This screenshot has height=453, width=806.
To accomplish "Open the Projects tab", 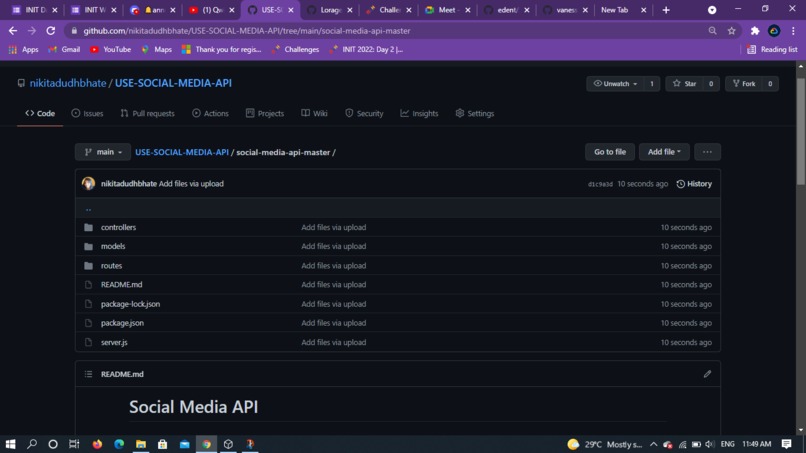I will 265,113.
